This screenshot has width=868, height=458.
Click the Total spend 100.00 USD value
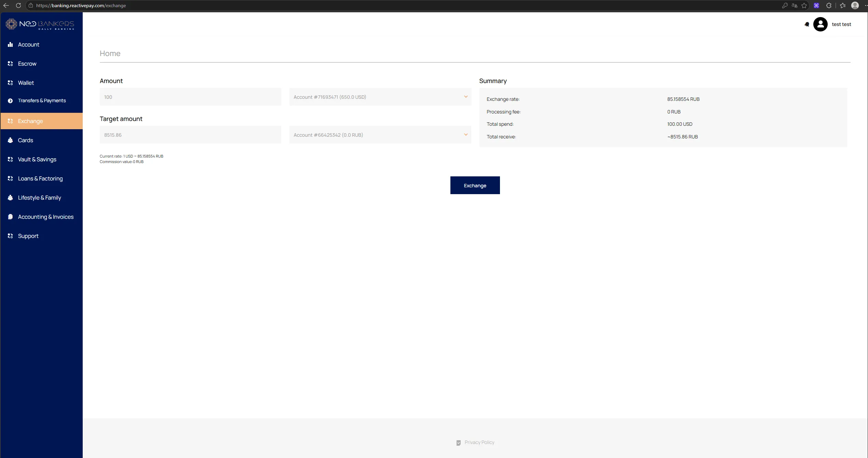[x=680, y=124]
